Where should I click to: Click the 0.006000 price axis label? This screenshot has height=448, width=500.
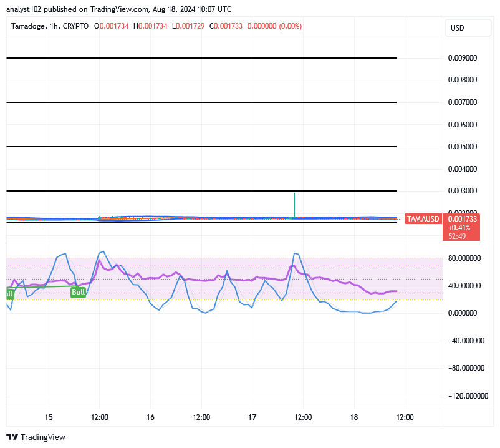(x=463, y=124)
